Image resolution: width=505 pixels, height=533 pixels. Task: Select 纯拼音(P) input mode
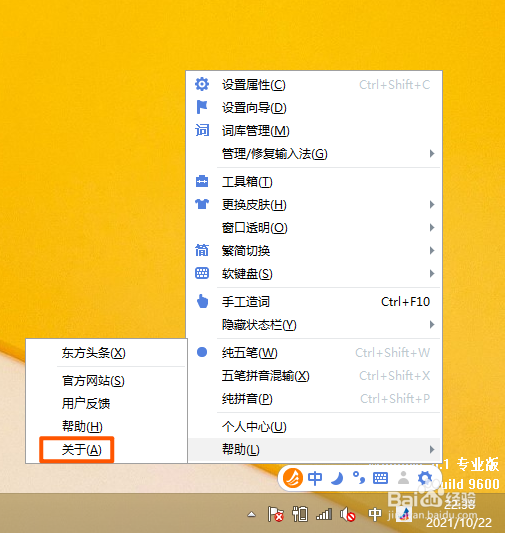(315, 398)
